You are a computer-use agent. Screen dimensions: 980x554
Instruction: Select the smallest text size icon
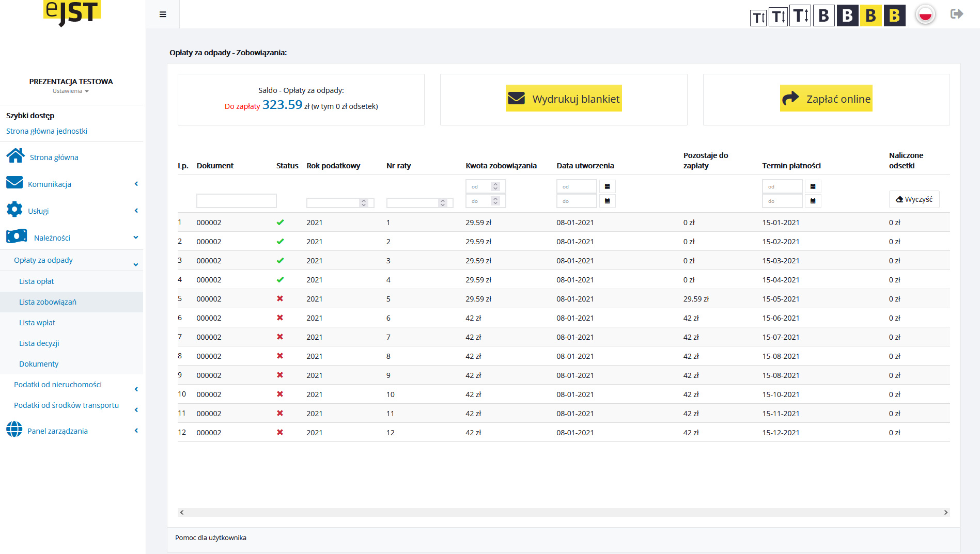758,18
